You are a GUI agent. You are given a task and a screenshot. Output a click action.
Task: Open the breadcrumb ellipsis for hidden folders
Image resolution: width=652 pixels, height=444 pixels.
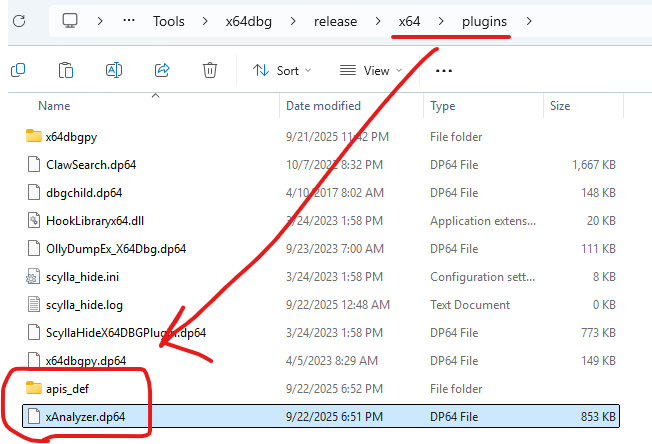[x=129, y=20]
